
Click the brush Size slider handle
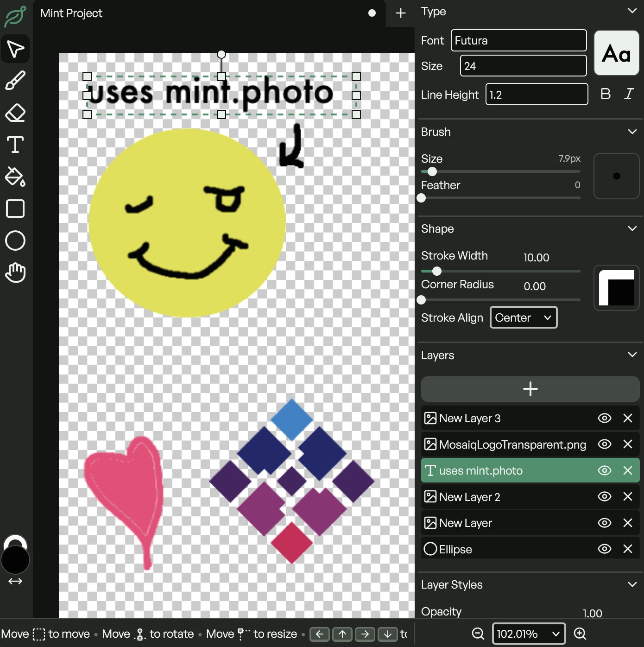(x=432, y=171)
